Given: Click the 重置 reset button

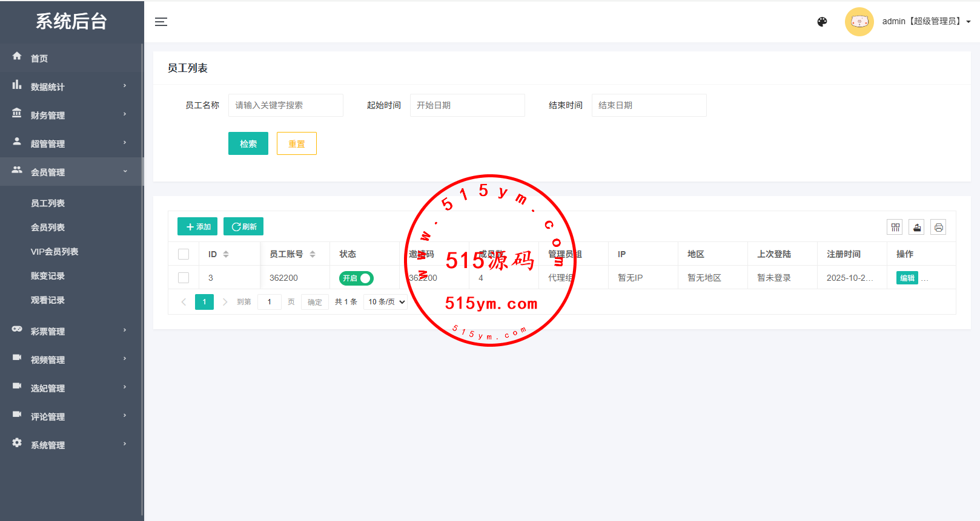Looking at the screenshot, I should pos(296,143).
